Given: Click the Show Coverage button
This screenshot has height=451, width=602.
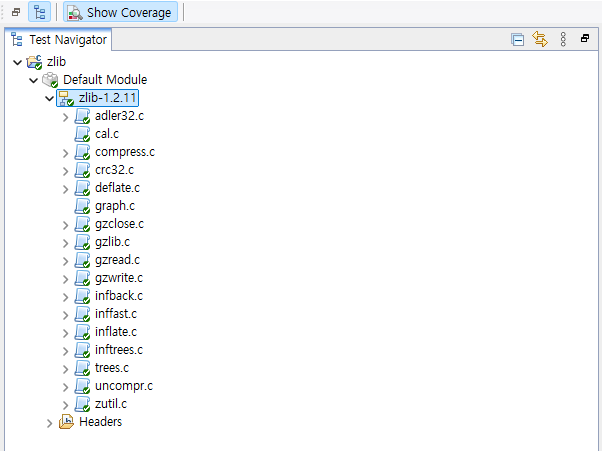Looking at the screenshot, I should (120, 12).
